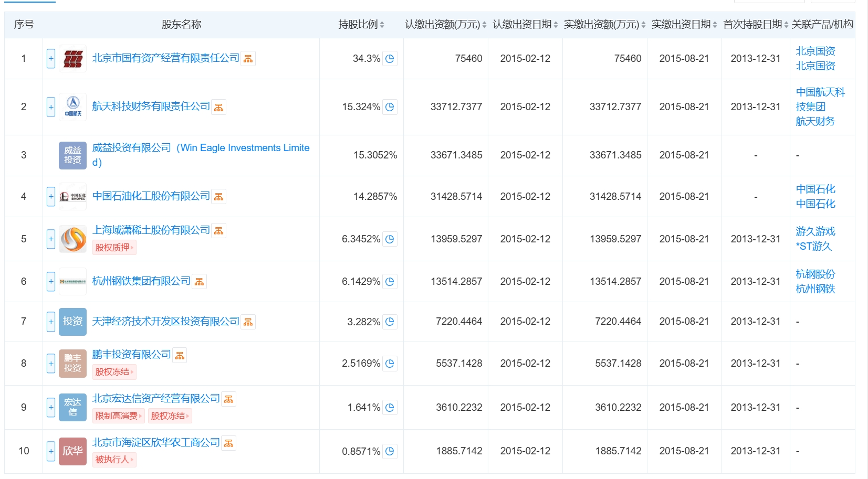Open 鹏丰投资有限公司 link
This screenshot has height=479, width=868.
click(132, 355)
